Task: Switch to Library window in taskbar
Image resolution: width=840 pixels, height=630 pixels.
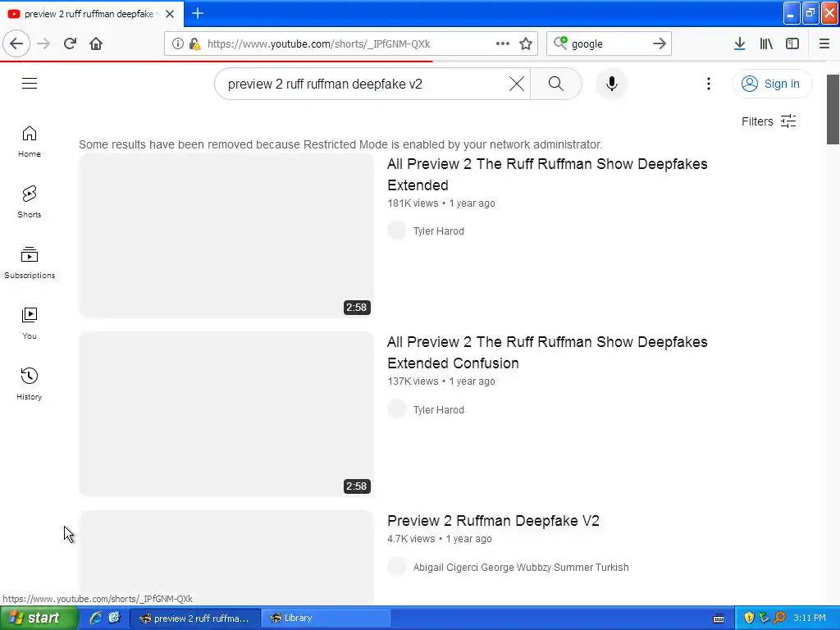Action: pyautogui.click(x=326, y=618)
